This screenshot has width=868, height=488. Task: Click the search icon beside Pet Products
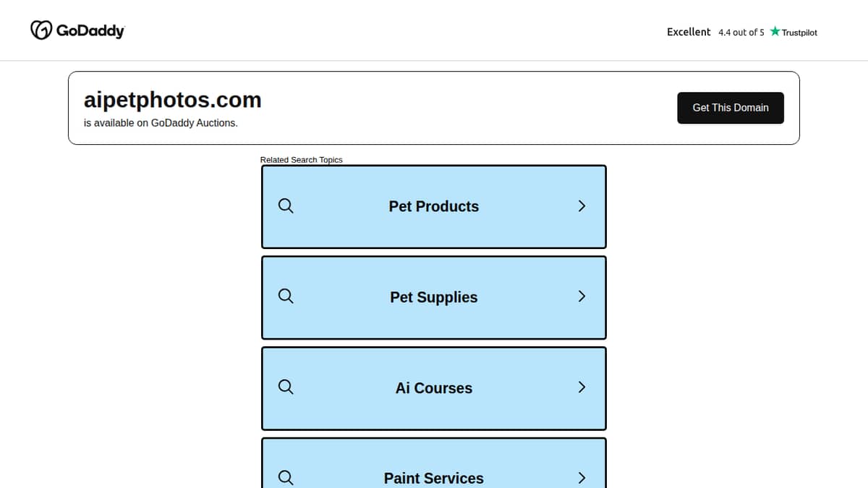tap(286, 206)
